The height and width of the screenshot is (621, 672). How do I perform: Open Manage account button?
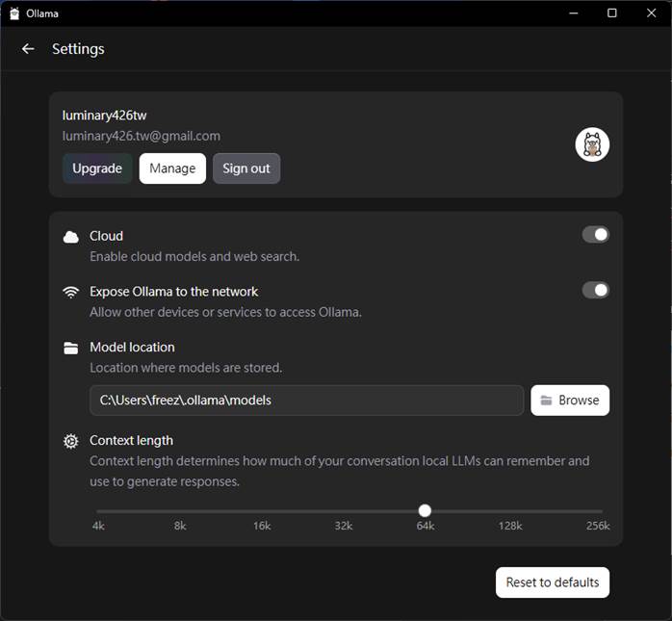click(x=172, y=168)
